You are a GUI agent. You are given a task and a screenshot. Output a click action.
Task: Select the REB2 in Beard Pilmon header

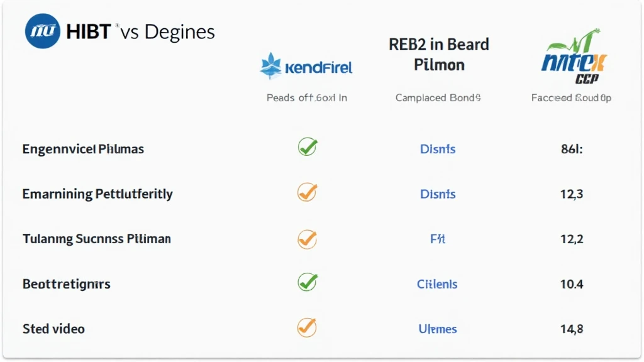click(x=438, y=55)
